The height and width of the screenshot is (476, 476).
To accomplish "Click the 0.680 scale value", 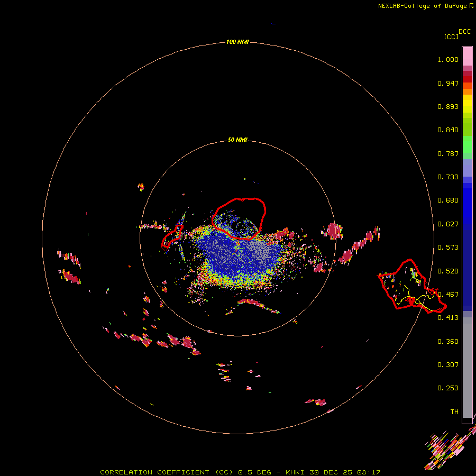I will pos(448,200).
